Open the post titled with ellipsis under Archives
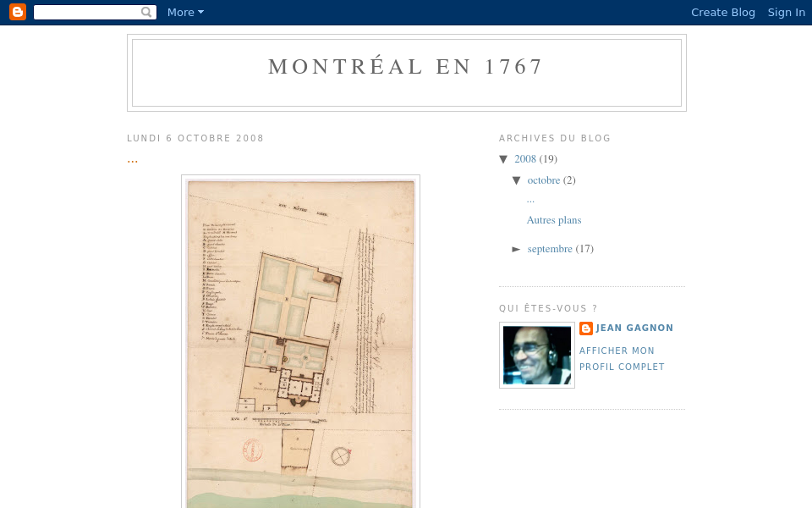 click(530, 199)
